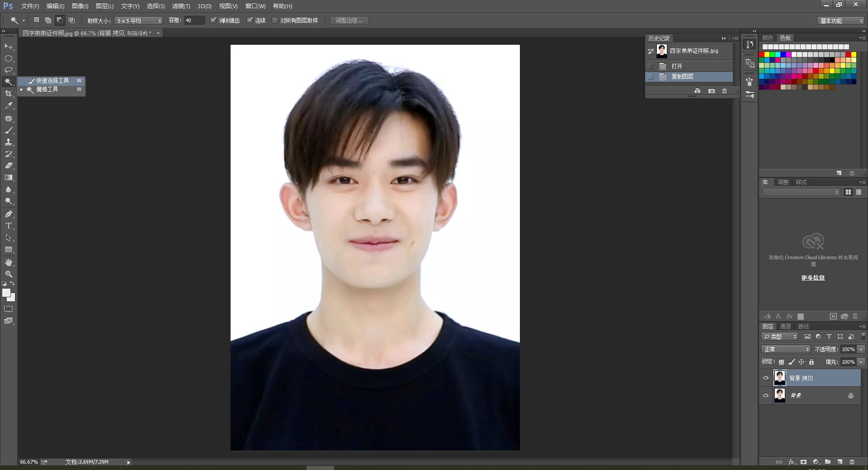
Task: Select the Crop tool
Action: 9,94
